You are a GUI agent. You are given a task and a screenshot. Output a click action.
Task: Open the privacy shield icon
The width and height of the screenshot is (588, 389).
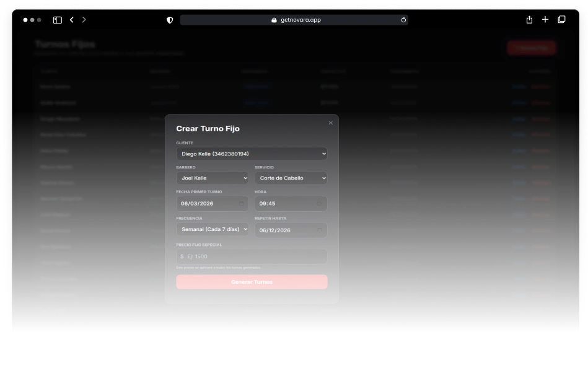pyautogui.click(x=170, y=20)
